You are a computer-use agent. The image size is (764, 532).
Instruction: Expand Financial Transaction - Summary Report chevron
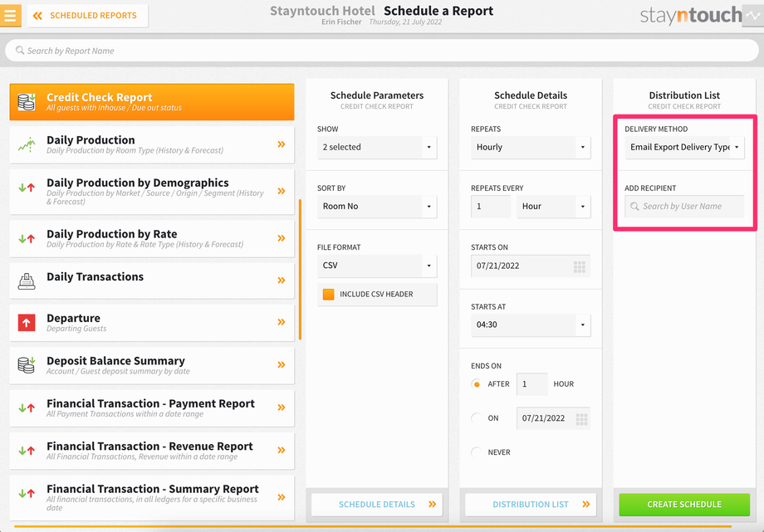[282, 497]
